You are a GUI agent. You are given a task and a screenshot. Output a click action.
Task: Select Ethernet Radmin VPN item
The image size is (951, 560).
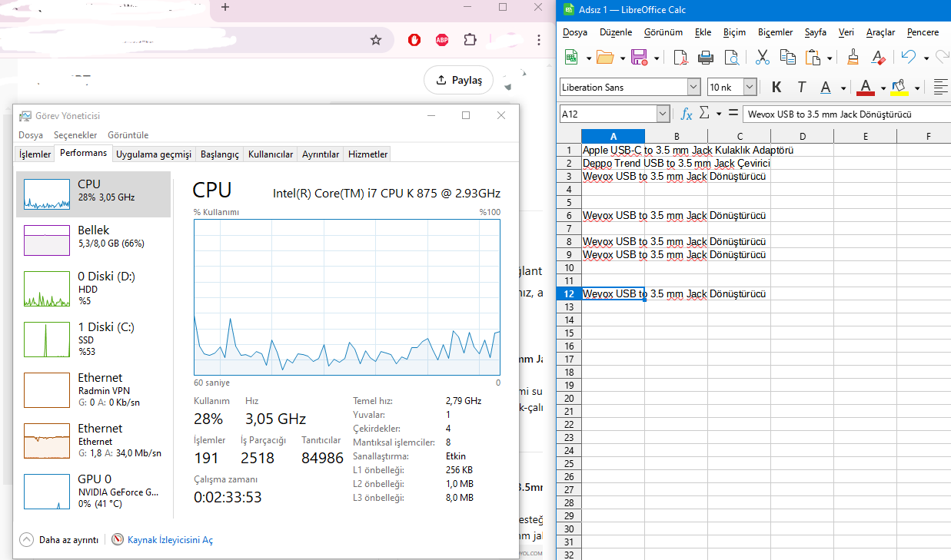93,389
